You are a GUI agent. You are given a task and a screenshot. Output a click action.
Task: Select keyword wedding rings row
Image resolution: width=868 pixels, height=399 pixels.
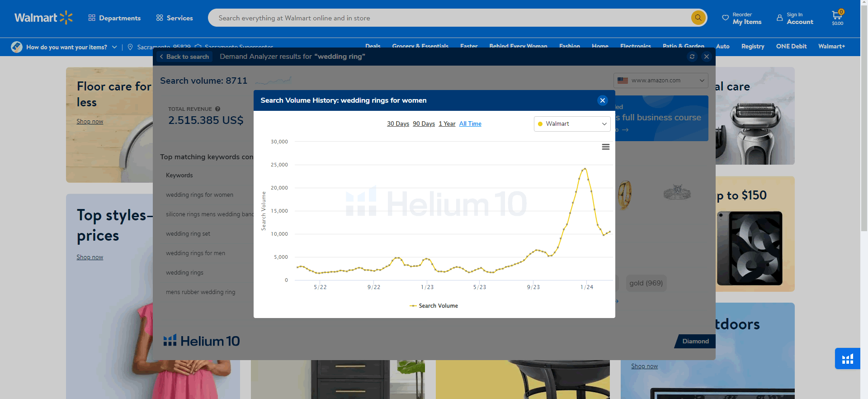[x=184, y=273]
